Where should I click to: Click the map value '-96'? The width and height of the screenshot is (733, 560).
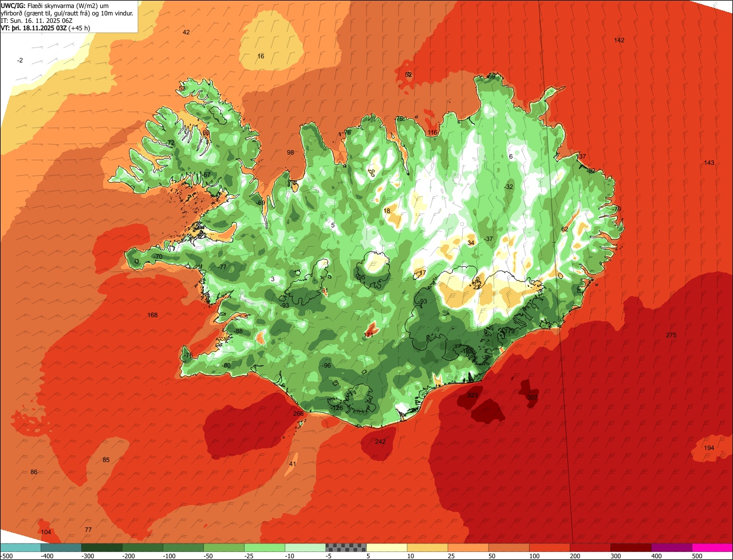(326, 365)
